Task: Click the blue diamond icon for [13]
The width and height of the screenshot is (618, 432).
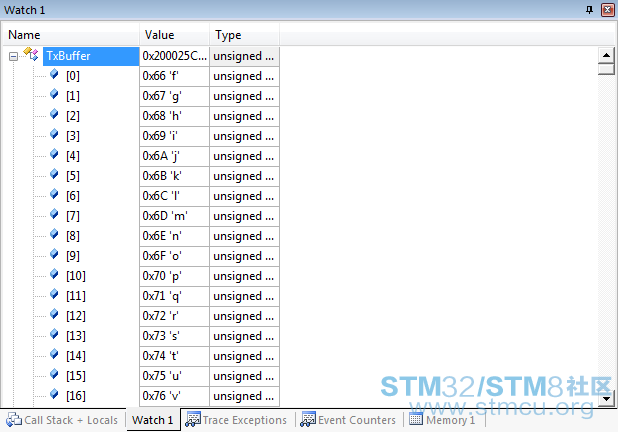Action: click(54, 333)
